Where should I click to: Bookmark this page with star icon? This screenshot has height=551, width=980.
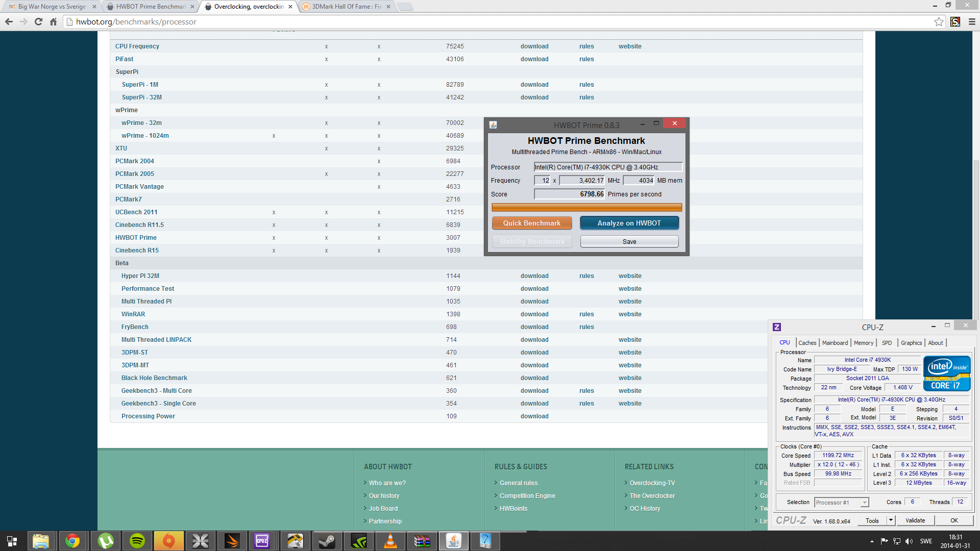coord(939,21)
